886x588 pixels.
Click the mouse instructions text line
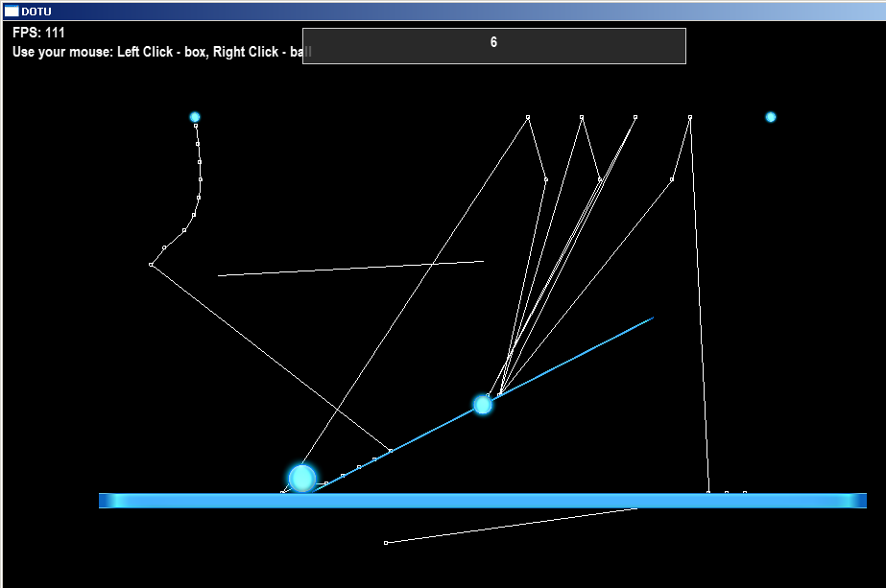[161, 52]
